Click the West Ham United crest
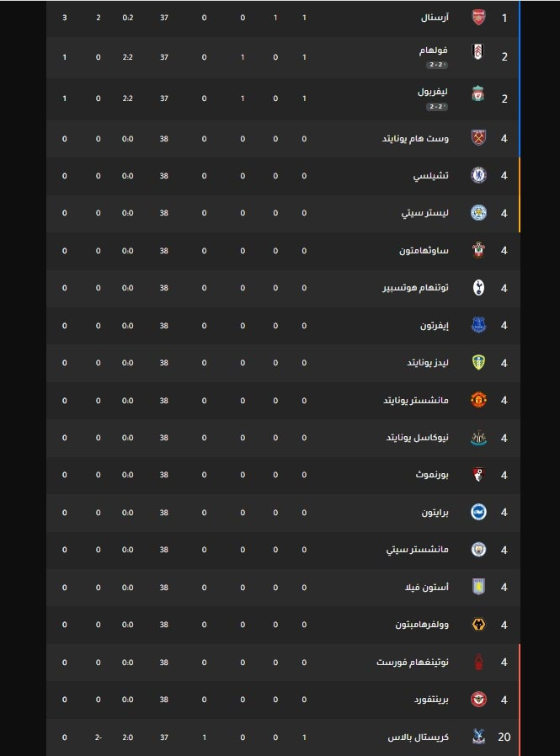This screenshot has height=756, width=560. pyautogui.click(x=478, y=138)
